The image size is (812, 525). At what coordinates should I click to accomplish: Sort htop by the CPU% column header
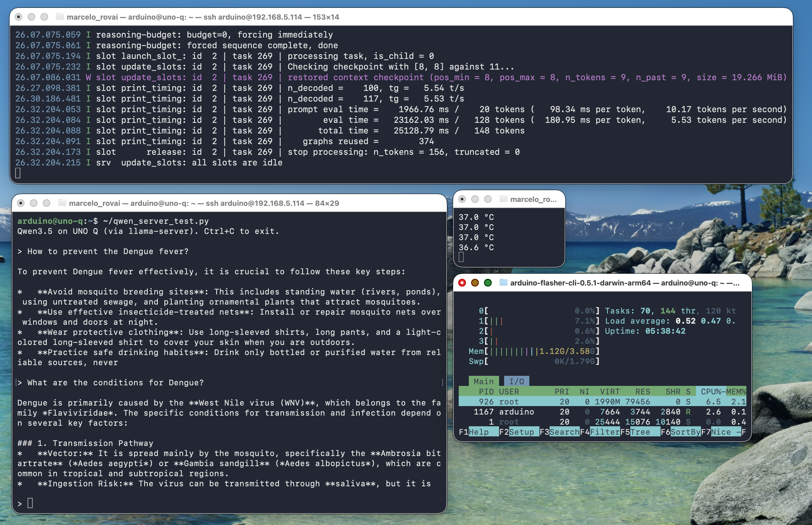coord(711,391)
